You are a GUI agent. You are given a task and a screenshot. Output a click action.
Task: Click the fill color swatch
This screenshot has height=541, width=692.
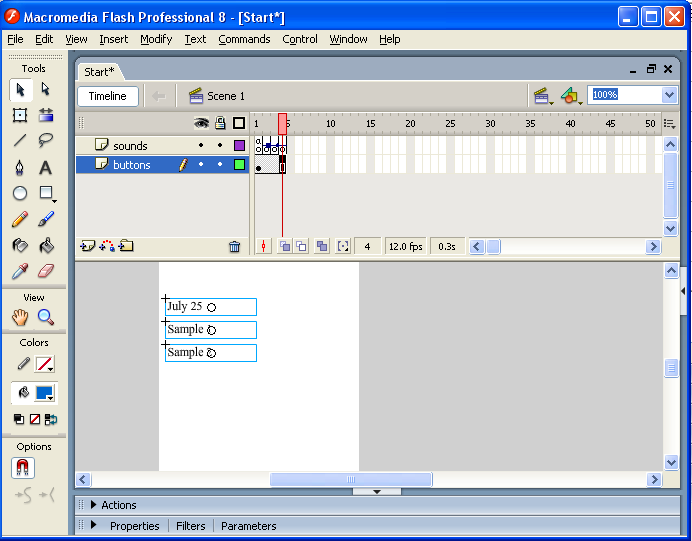[44, 393]
